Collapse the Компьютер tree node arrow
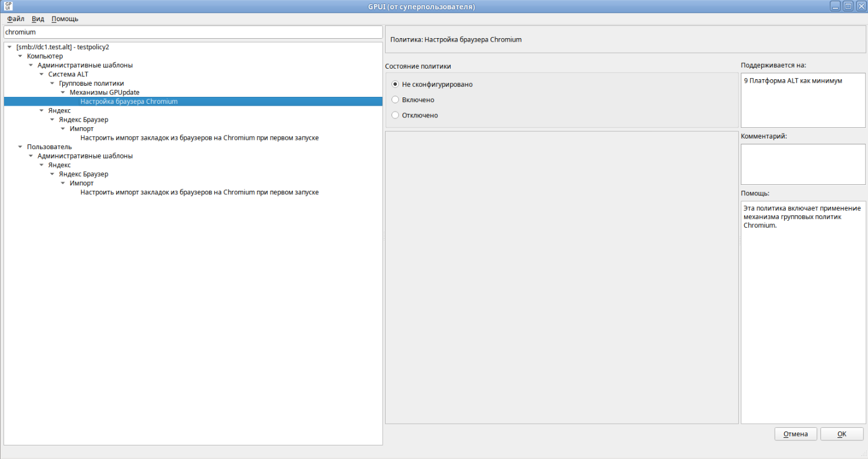 21,56
